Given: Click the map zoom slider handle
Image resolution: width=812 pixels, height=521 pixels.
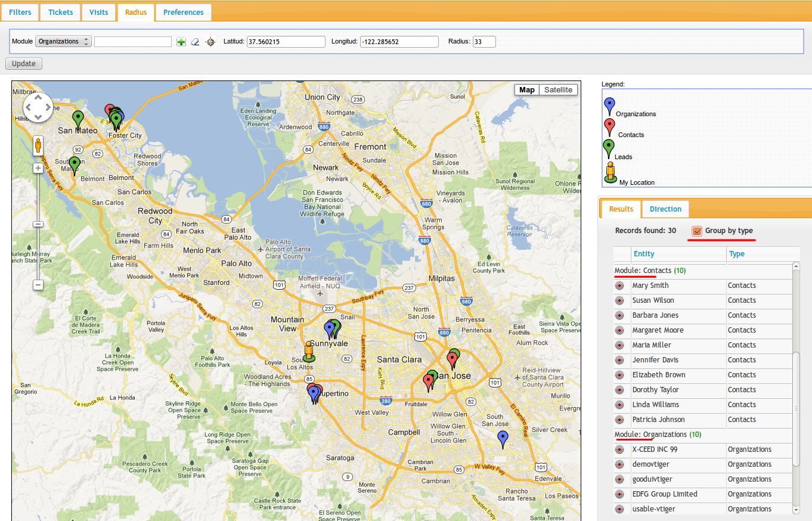Looking at the screenshot, I should click(x=38, y=224).
